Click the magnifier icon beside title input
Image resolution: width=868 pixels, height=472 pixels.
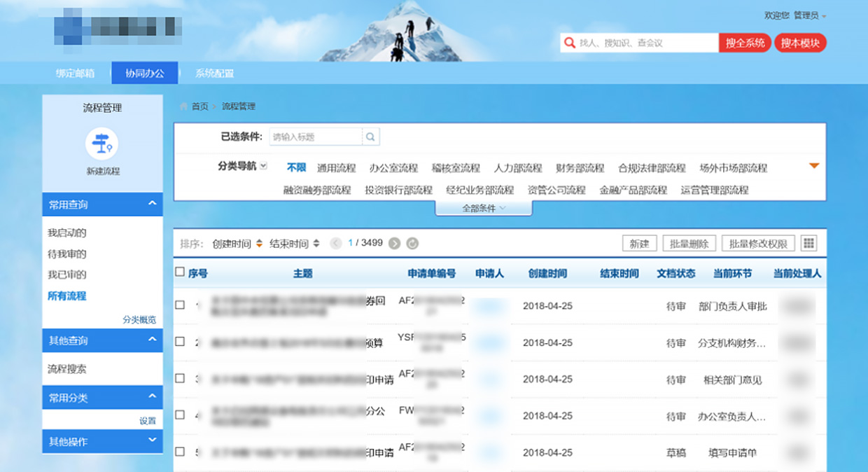point(371,137)
